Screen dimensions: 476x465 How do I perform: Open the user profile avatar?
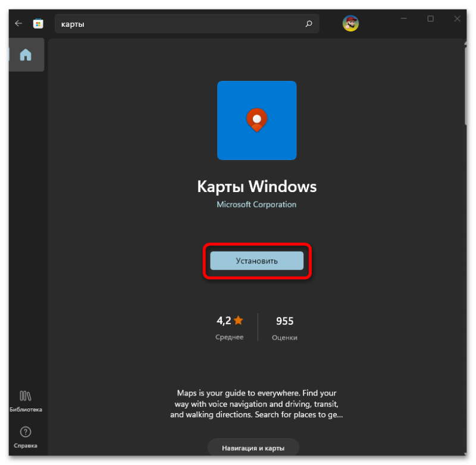coord(350,23)
